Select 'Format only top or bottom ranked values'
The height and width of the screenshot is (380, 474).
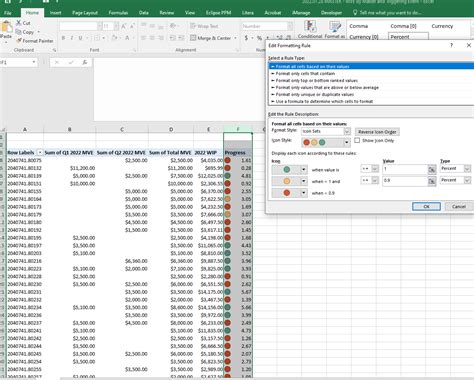point(371,80)
